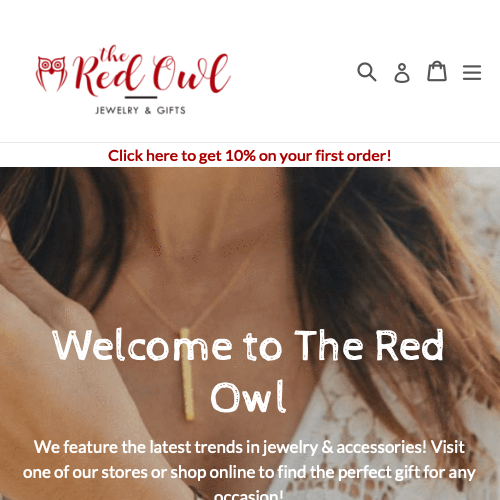500x500 pixels.
Task: Click the 'Owl' word on heading's second line
Action: click(248, 397)
